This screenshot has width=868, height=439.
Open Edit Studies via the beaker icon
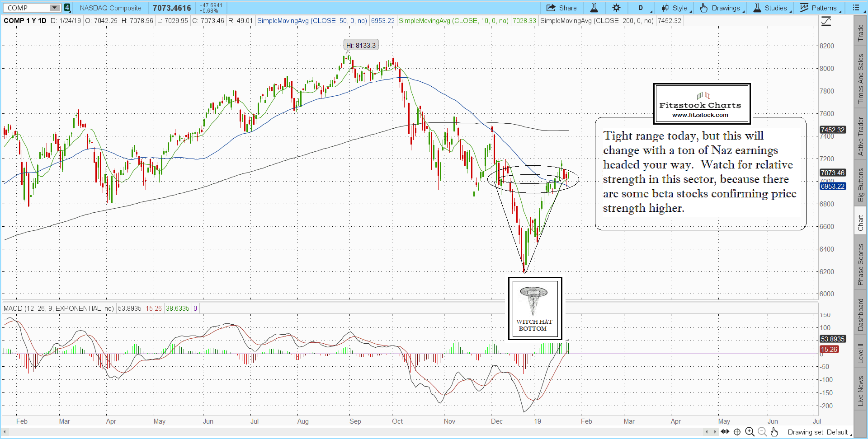594,8
